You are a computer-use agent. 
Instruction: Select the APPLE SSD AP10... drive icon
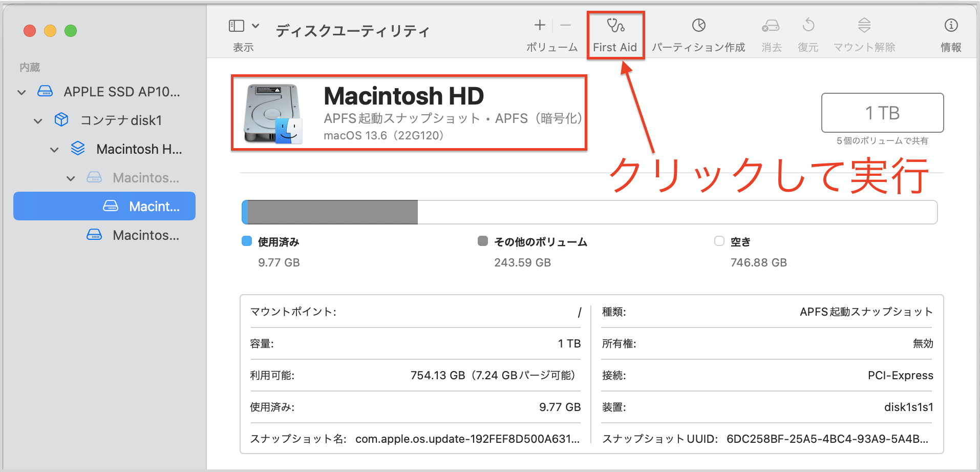pos(45,92)
